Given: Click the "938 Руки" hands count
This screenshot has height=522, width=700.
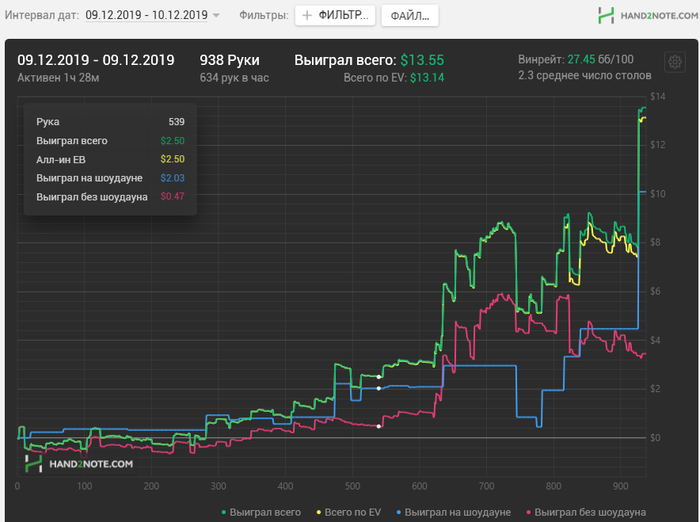Looking at the screenshot, I should click(x=229, y=60).
